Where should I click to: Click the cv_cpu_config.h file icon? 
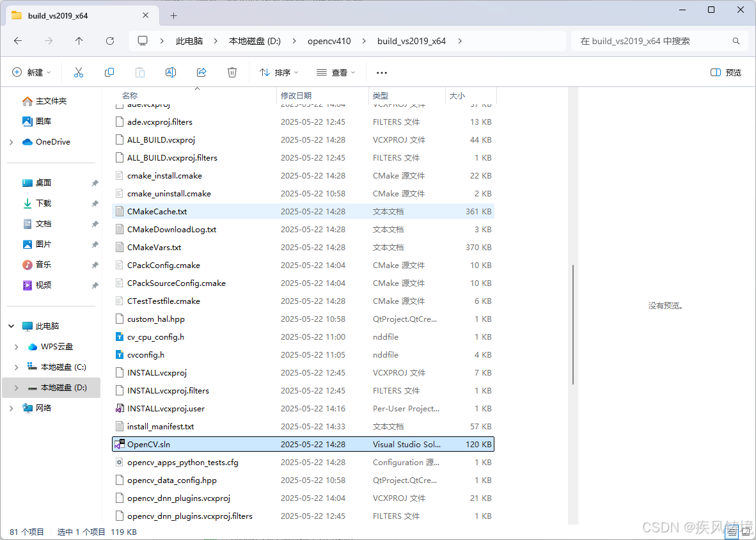click(x=120, y=337)
